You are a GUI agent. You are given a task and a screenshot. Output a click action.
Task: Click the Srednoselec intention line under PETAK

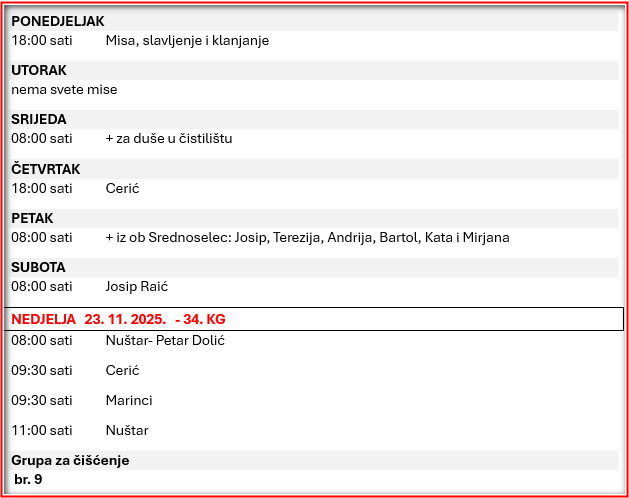307,238
